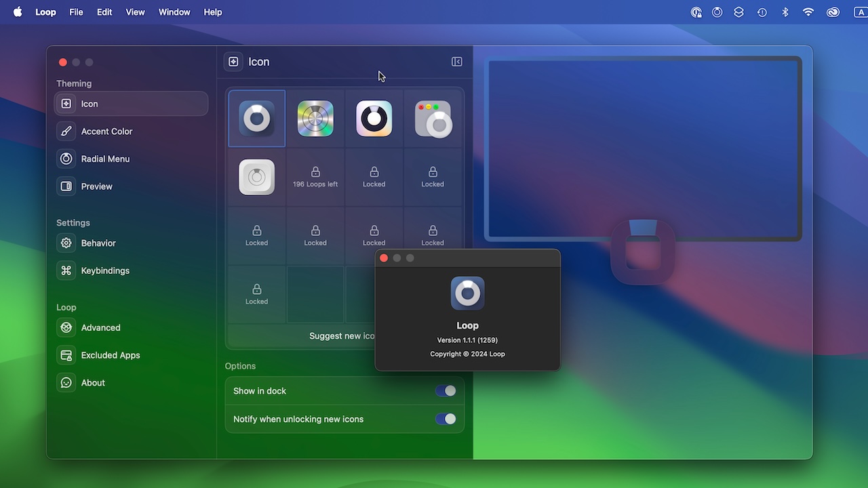This screenshot has height=488, width=868.
Task: Click the Wi-Fi status icon
Action: coord(808,12)
